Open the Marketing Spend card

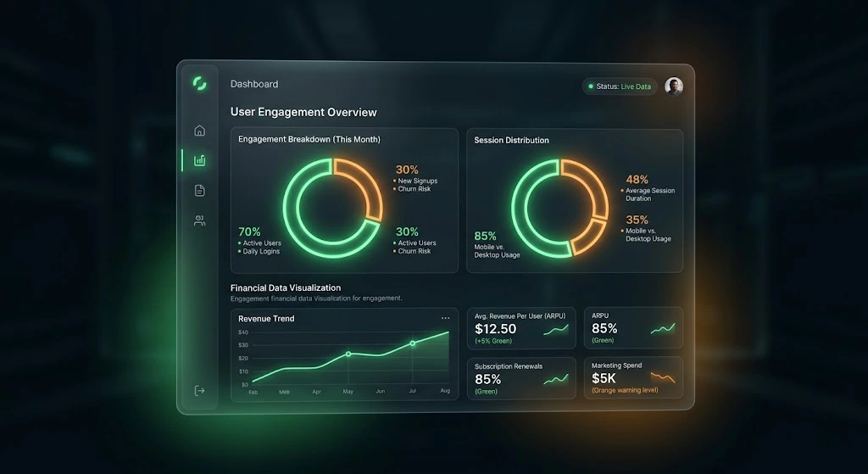click(x=633, y=377)
